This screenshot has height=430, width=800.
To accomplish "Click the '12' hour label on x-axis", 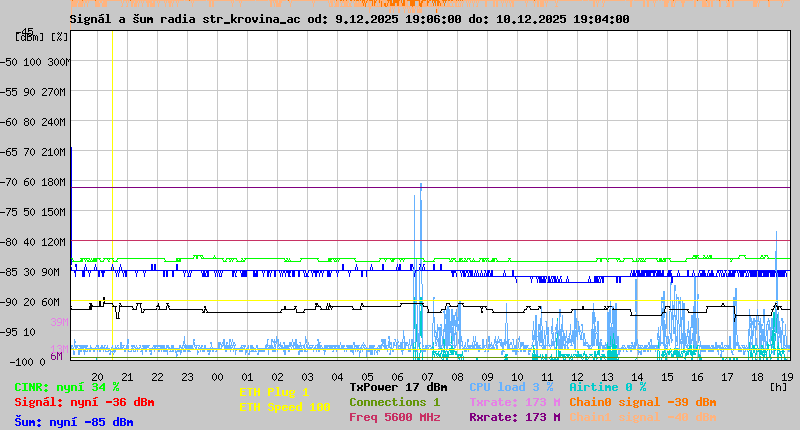I will coord(577,377).
